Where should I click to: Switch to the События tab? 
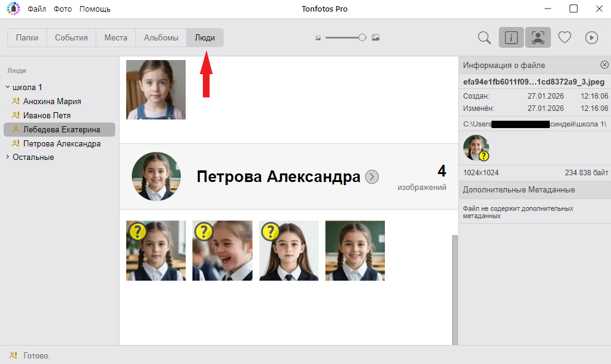tap(71, 38)
